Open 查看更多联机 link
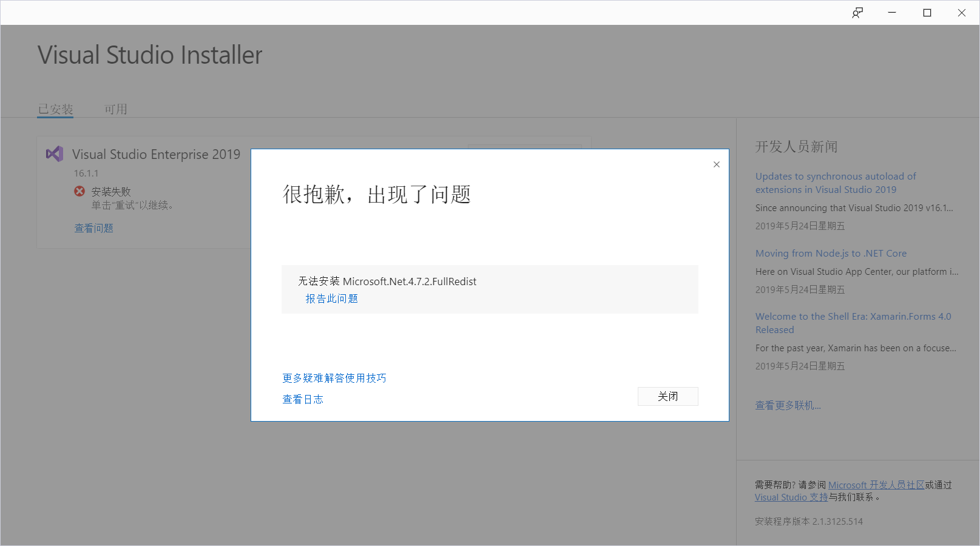Image resolution: width=980 pixels, height=546 pixels. [788, 405]
